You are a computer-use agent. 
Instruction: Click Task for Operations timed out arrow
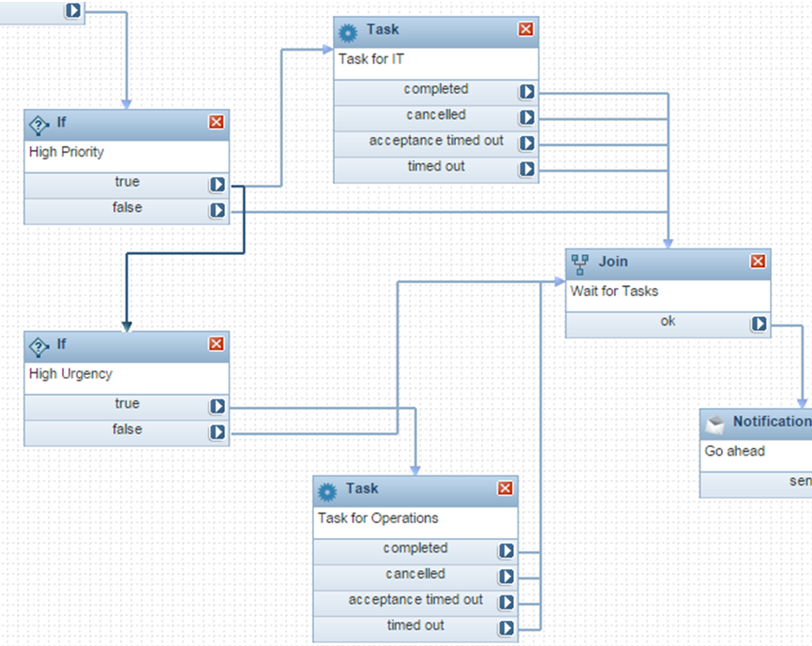pos(506,628)
